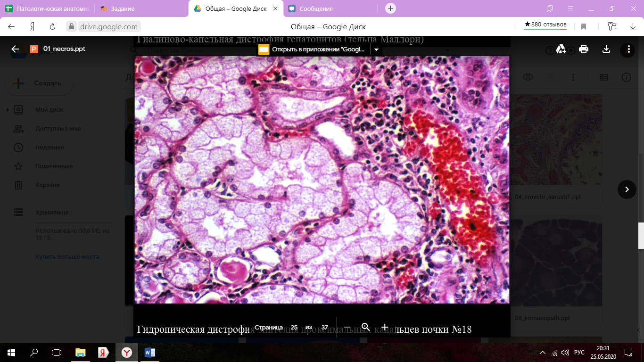
Task: Add file to My Drive icon
Action: pos(561,49)
